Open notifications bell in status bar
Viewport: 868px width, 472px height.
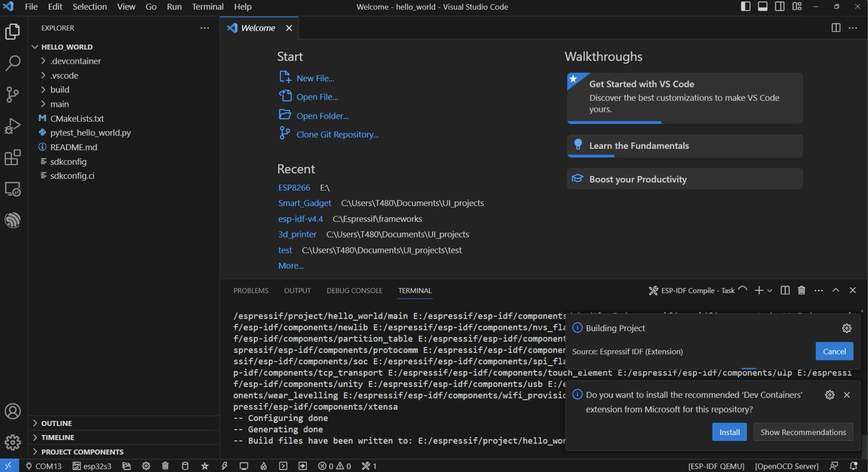[854, 466]
